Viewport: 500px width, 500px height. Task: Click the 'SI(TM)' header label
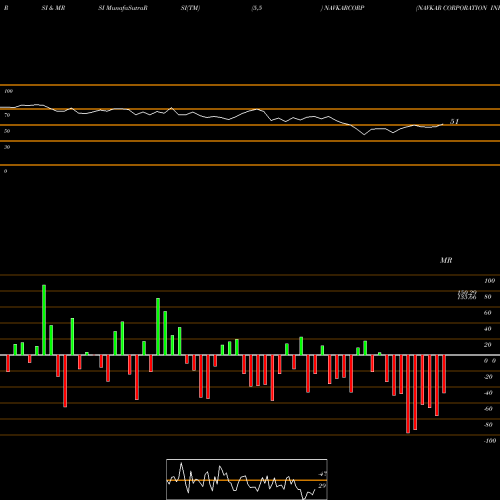pos(190,8)
